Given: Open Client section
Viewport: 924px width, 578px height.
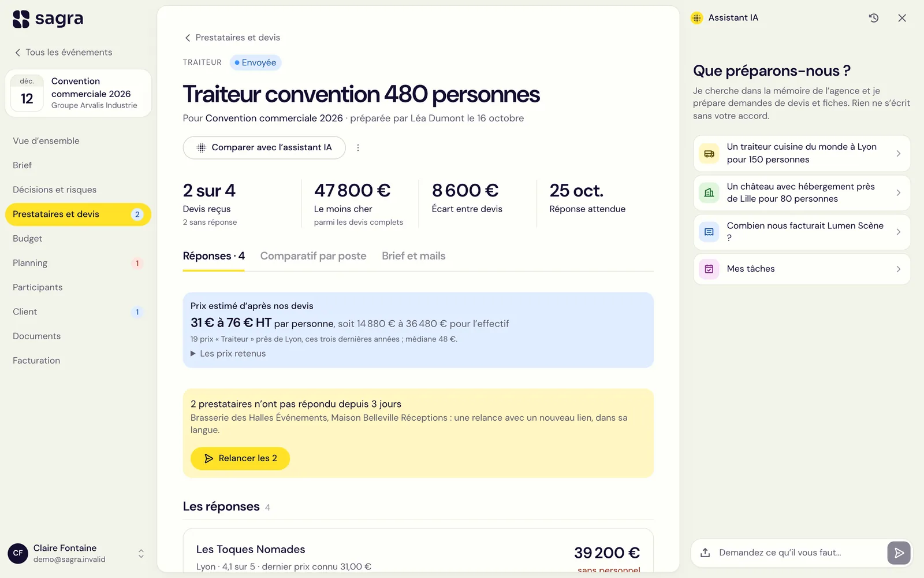Looking at the screenshot, I should point(78,312).
